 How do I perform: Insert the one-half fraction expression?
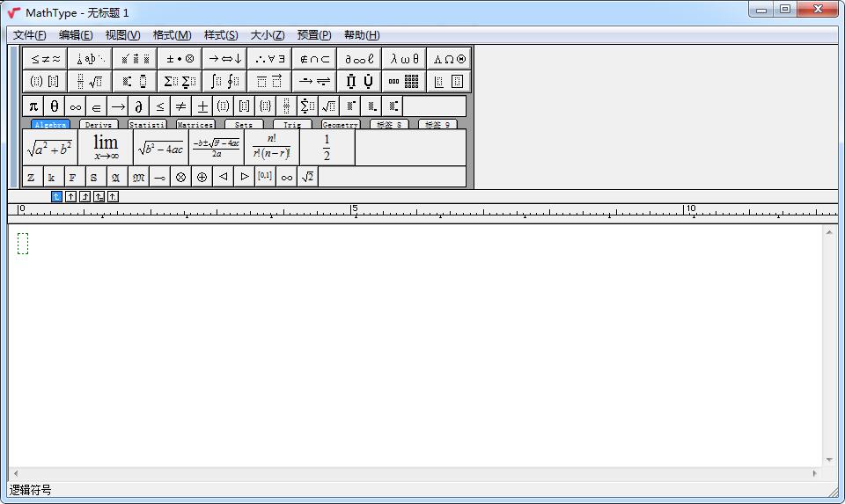[327, 147]
